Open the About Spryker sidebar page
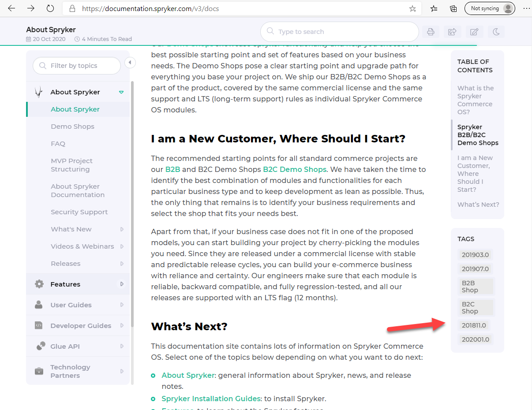 click(x=75, y=109)
